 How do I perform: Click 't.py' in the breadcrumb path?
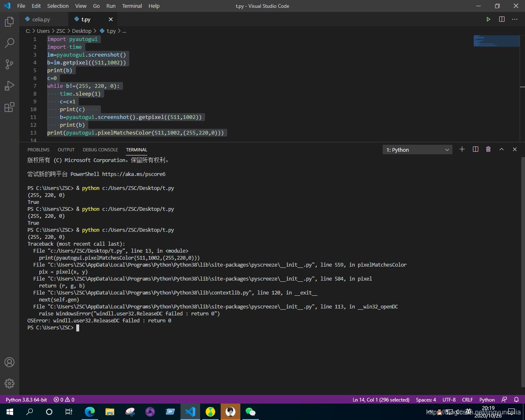[x=111, y=31]
